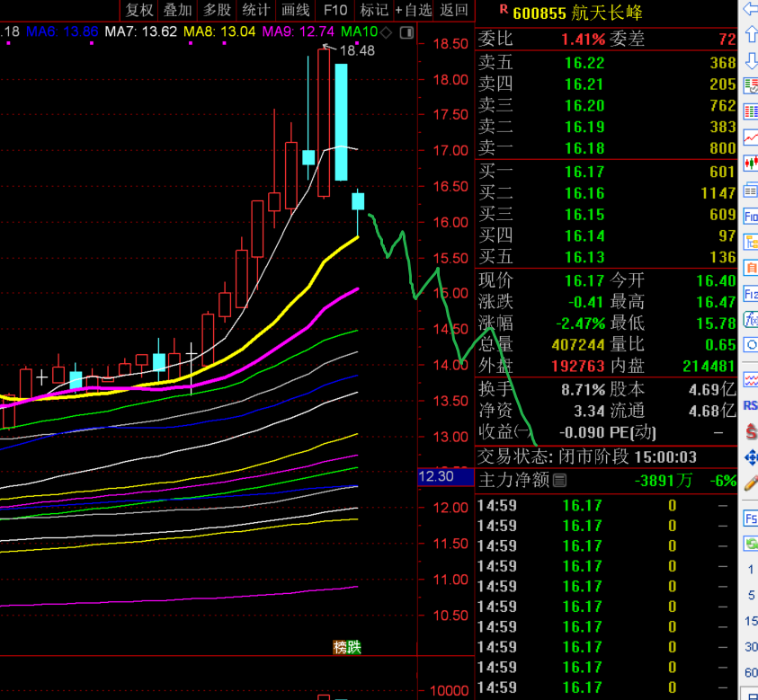Click the F12 sidebar icon
This screenshot has height=700, width=758.
click(x=751, y=293)
